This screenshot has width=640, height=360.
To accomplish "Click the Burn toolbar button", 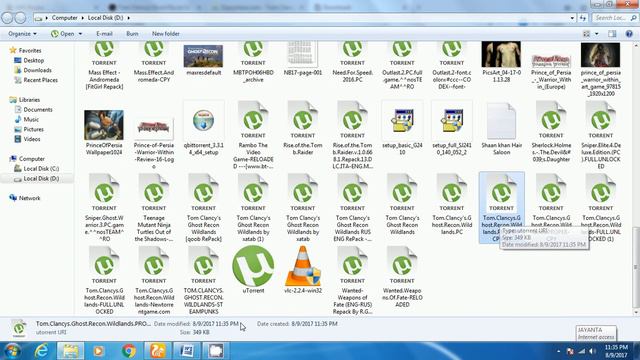I will click(132, 33).
